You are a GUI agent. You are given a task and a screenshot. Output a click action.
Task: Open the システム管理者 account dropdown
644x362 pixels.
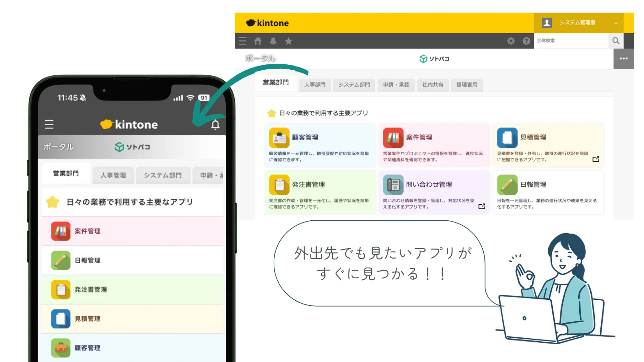(578, 22)
